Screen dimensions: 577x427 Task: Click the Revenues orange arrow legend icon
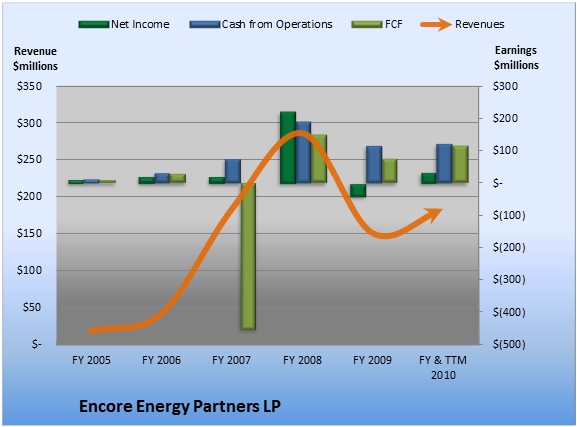pos(436,25)
